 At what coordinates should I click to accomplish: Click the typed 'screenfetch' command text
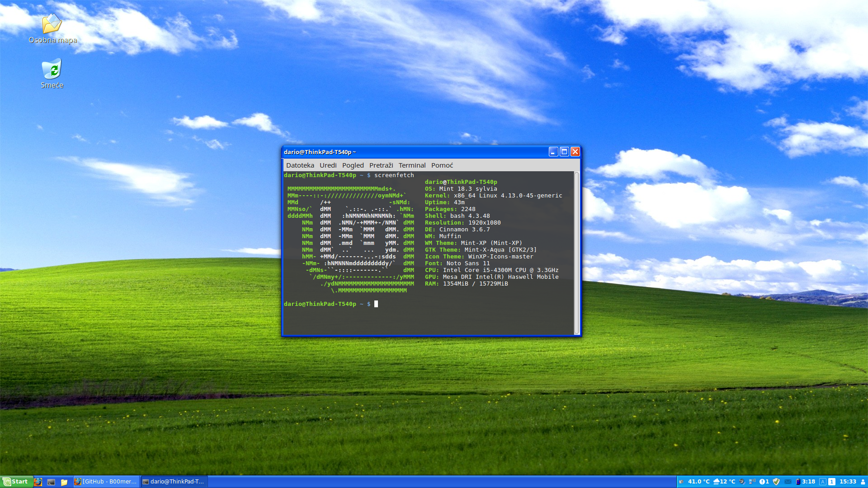(x=394, y=175)
